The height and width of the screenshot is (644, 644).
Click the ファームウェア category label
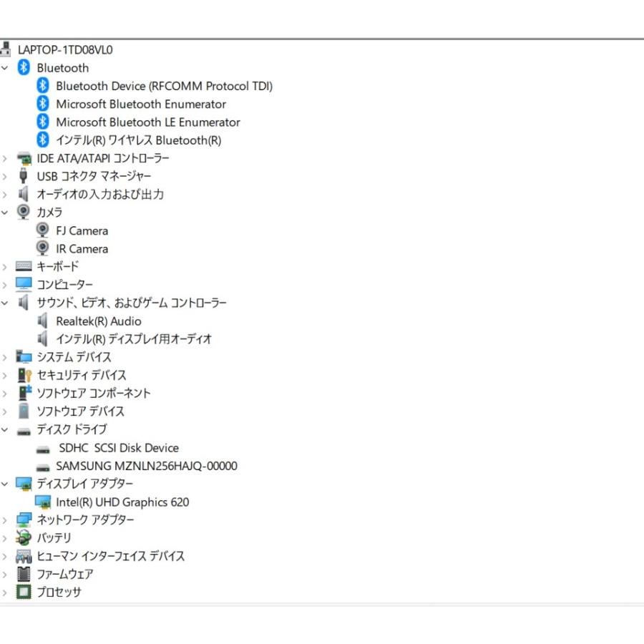coord(68,574)
